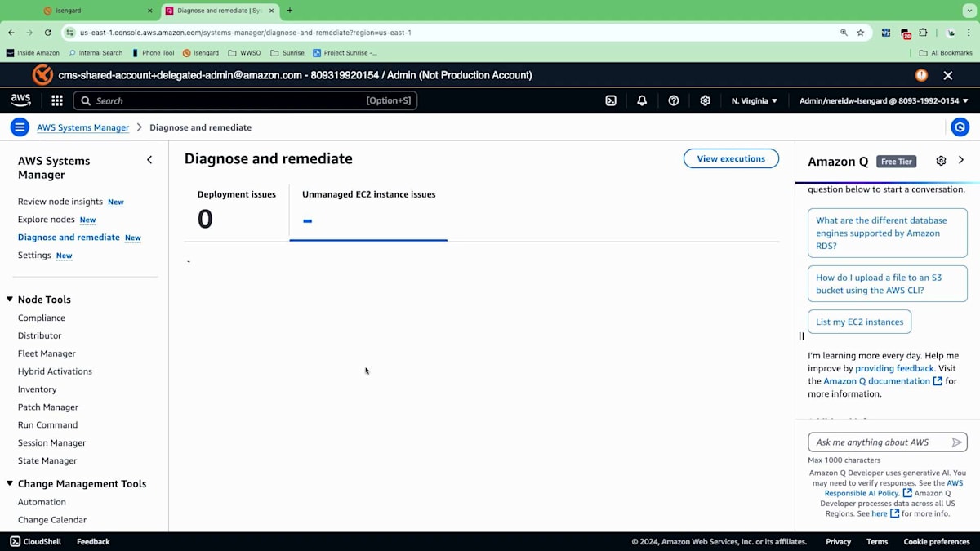The height and width of the screenshot is (551, 980).
Task: Open Explore nodes
Action: [x=47, y=220]
